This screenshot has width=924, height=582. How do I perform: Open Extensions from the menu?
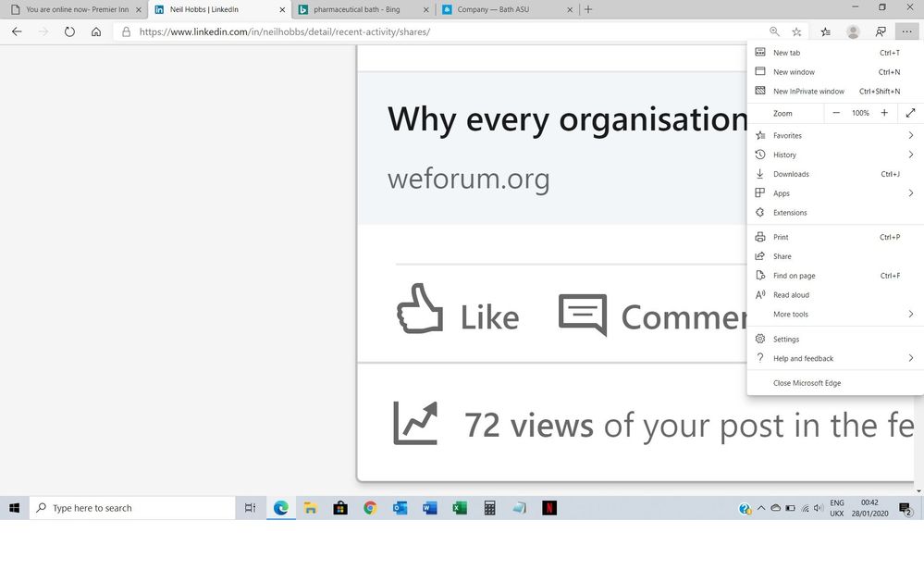835,212
